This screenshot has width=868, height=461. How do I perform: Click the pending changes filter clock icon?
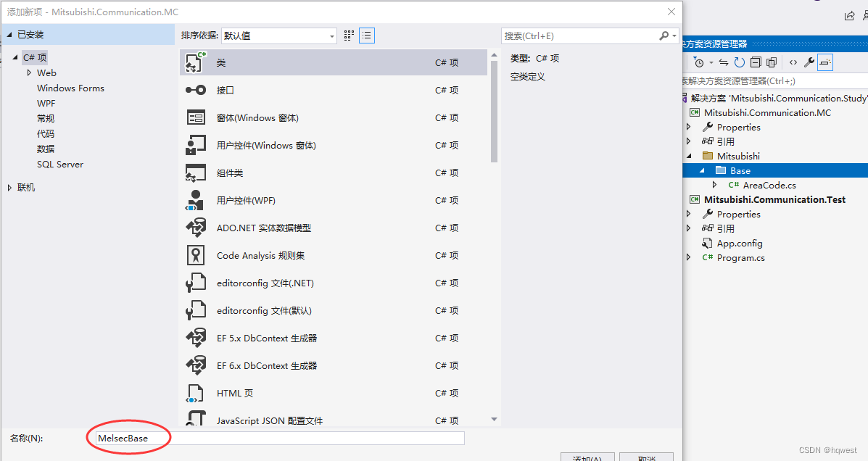pos(699,62)
